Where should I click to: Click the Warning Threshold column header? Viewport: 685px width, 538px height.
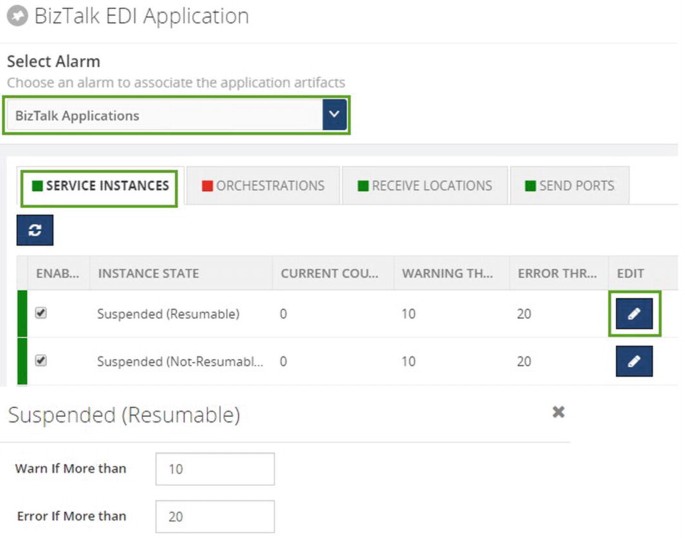coord(451,273)
